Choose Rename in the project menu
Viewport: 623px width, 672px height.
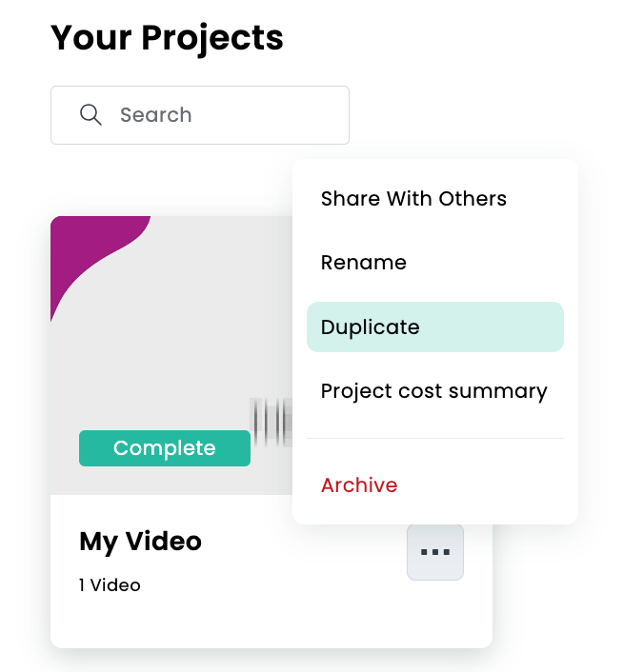(x=364, y=263)
